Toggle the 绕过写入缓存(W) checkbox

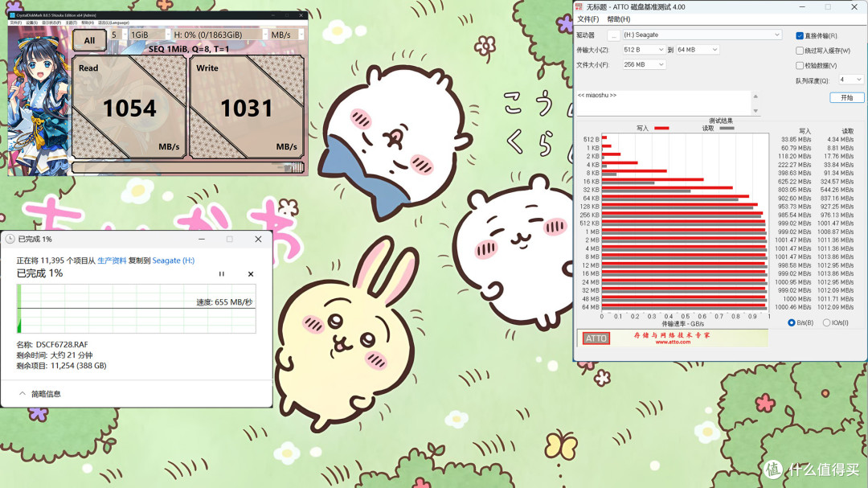(800, 51)
